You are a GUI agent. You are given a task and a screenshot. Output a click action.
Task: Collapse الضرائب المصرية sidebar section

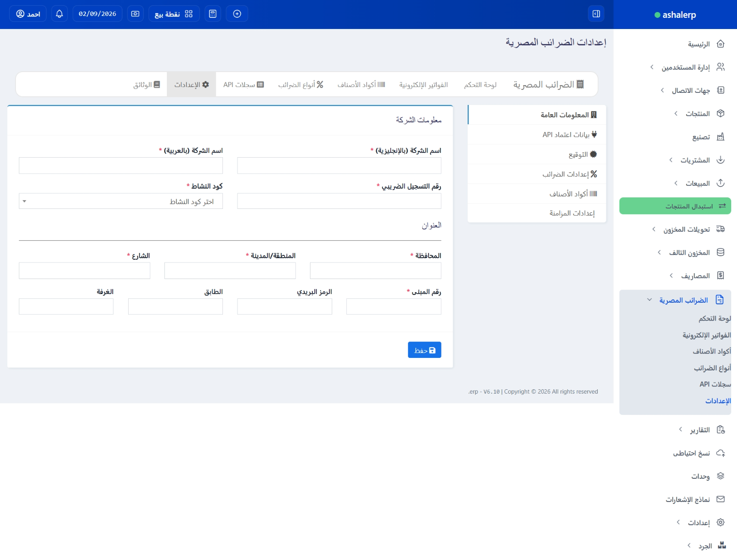pos(684,300)
